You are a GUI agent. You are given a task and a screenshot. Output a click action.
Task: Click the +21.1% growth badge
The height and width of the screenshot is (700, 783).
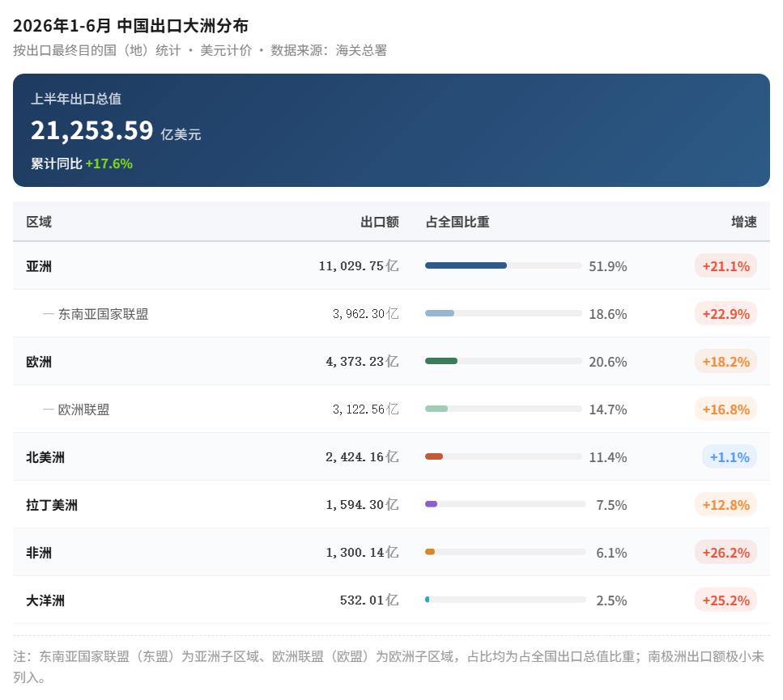point(726,266)
